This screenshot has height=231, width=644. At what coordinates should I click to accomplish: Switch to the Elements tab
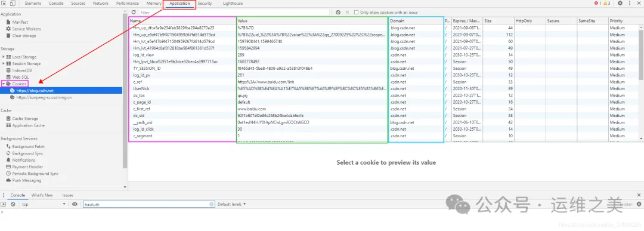(33, 4)
